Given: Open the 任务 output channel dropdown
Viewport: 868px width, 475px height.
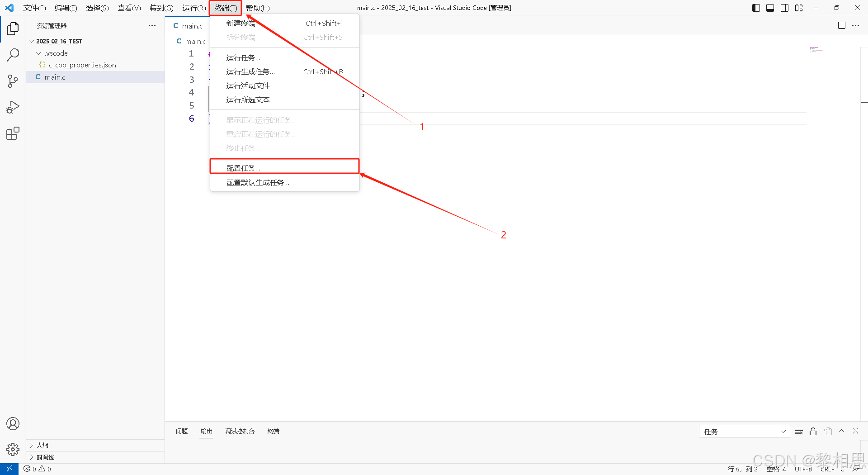Looking at the screenshot, I should [745, 432].
